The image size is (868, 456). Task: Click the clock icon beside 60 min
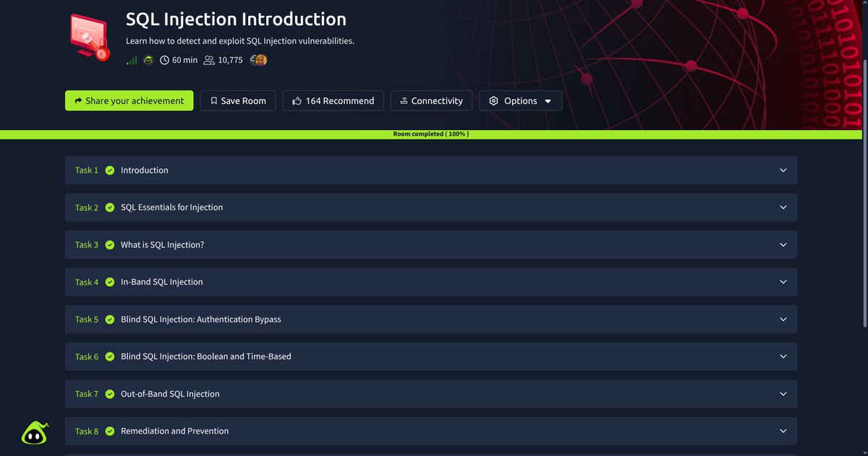164,60
